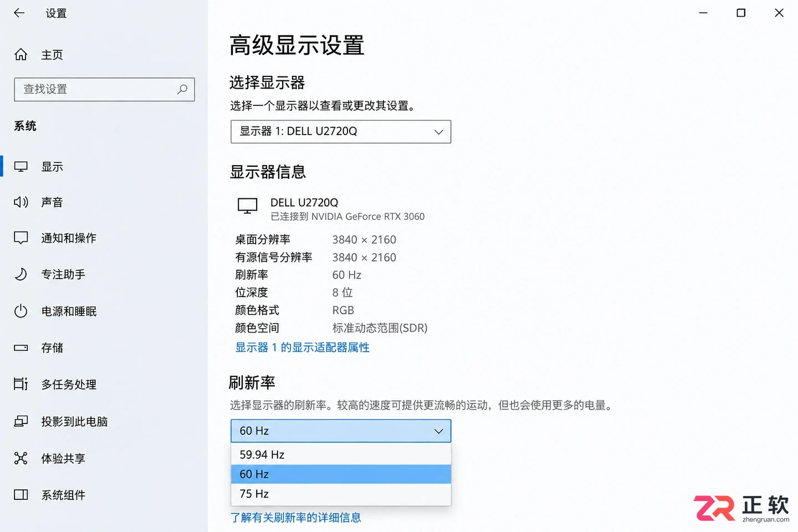Choose 59.94 Hz refresh rate option
The width and height of the screenshot is (798, 532).
341,455
